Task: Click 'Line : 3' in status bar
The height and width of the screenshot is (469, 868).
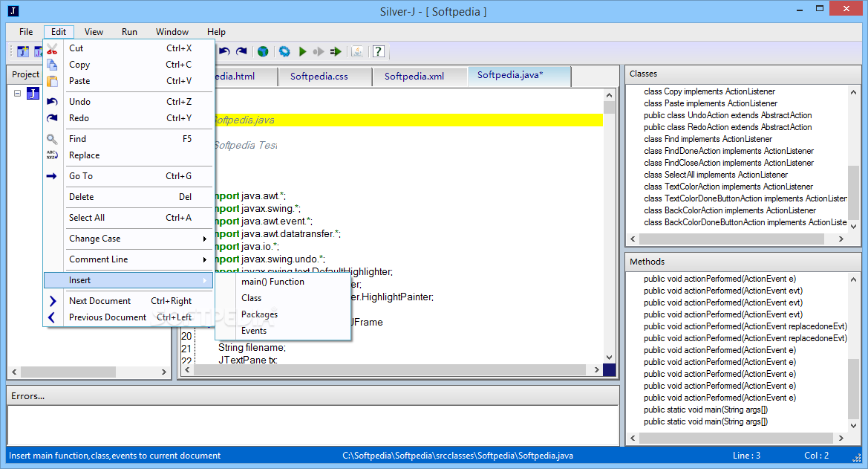Action: tap(746, 456)
